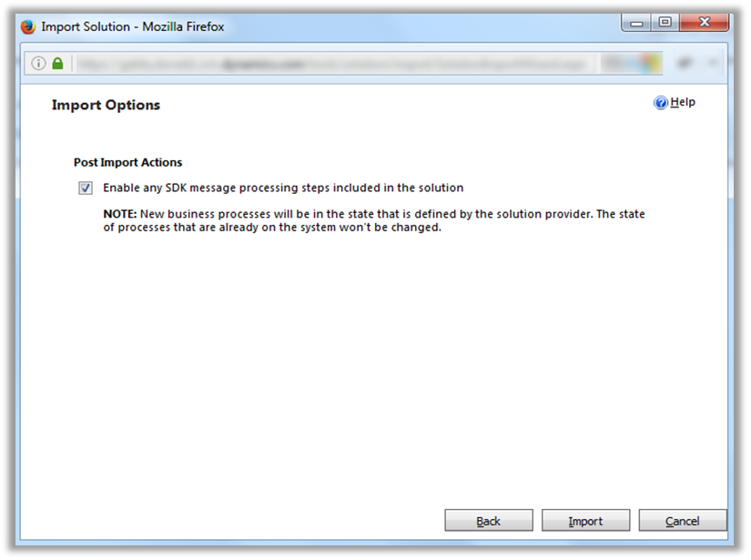Image resolution: width=751 pixels, height=560 pixels.
Task: Click the blue Help question mark icon
Action: click(x=661, y=103)
